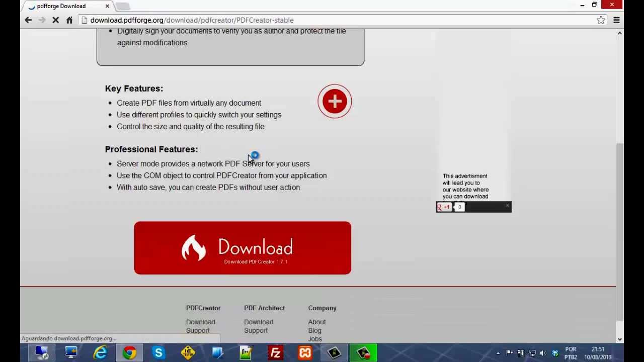Open the Action Center flag tray icon
Screen dimensions: 644x362
click(x=510, y=353)
